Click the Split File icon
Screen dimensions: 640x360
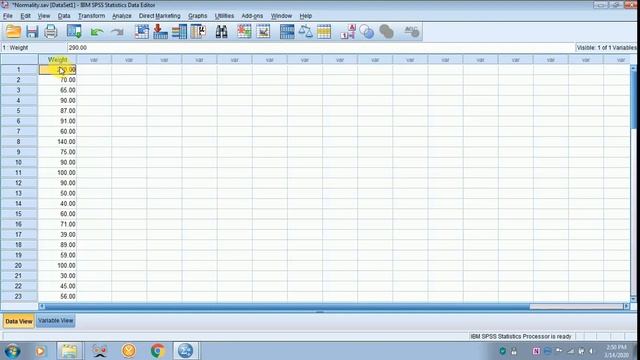287,32
